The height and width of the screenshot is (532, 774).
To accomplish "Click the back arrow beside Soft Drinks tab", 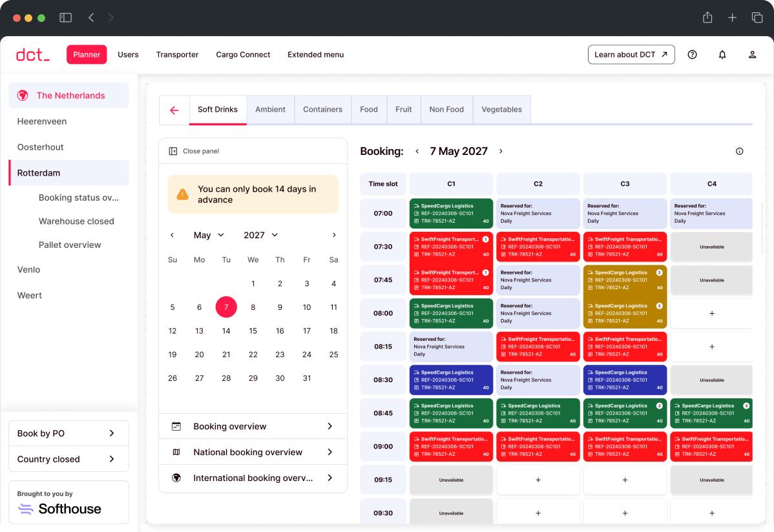I will point(174,109).
